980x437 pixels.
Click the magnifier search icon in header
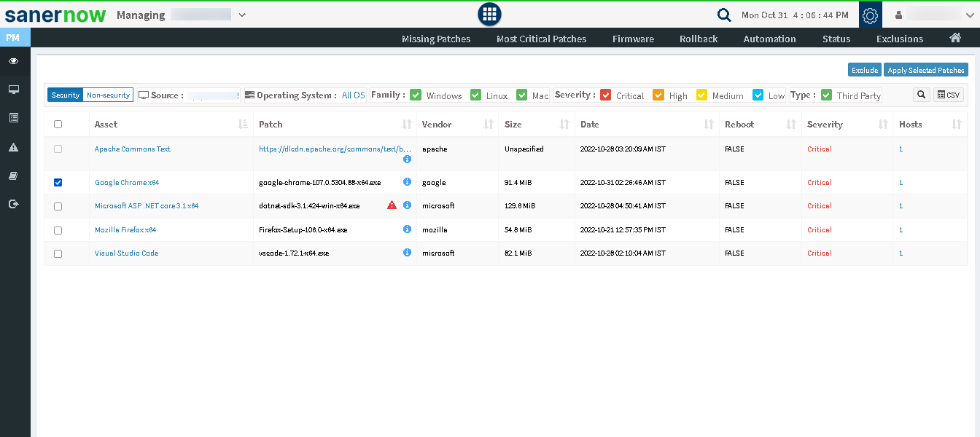[x=723, y=15]
